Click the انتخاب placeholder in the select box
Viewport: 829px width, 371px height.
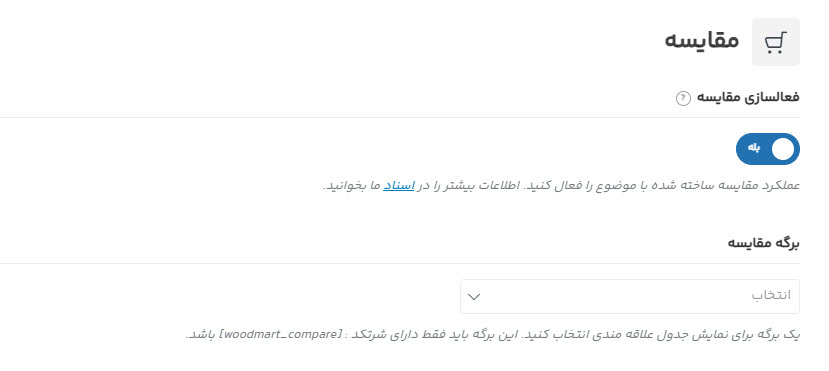pyautogui.click(x=771, y=295)
